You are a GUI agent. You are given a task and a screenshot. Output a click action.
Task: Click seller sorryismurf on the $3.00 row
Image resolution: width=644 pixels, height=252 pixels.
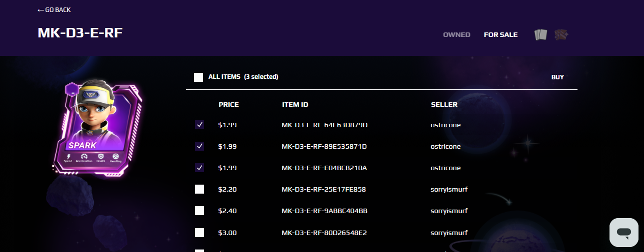point(449,233)
